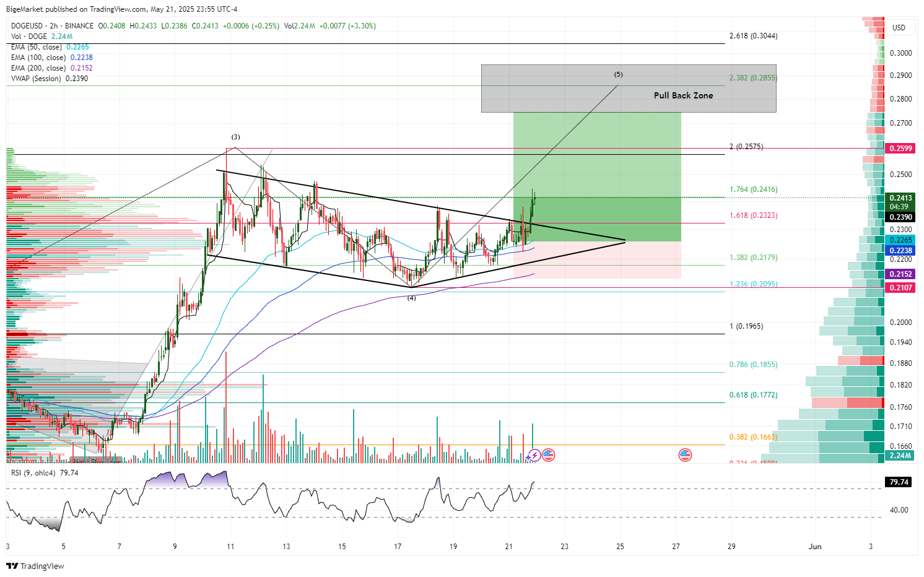Click the 0.618 (0.1772) Fibonacci label
Screen dimensions: 924x577
point(754,395)
